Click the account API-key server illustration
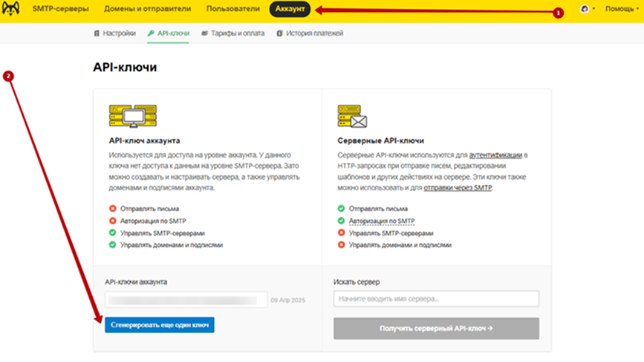Screen dimensions: 644x362 [132, 117]
